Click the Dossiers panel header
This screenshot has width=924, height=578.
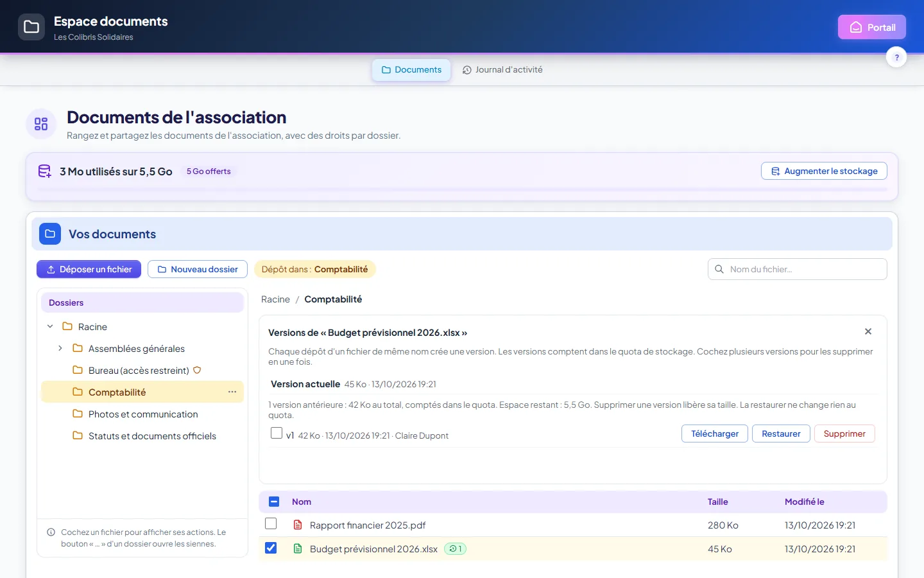(142, 302)
